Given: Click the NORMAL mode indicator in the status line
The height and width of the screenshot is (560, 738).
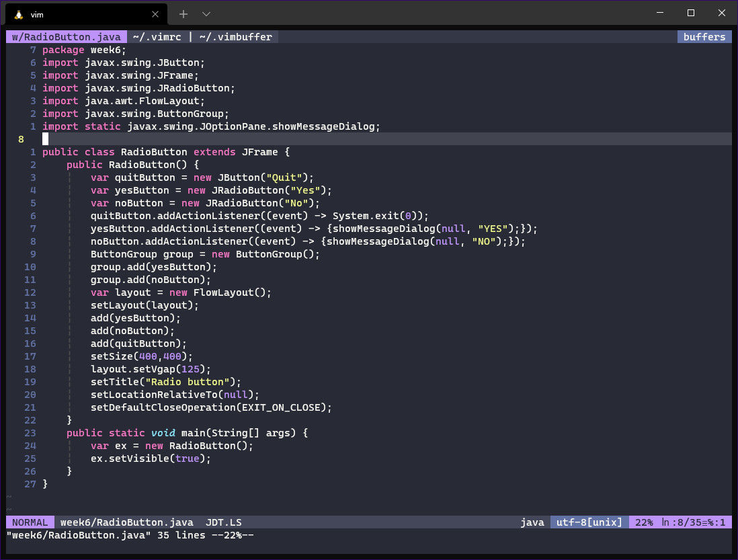Looking at the screenshot, I should 30,522.
